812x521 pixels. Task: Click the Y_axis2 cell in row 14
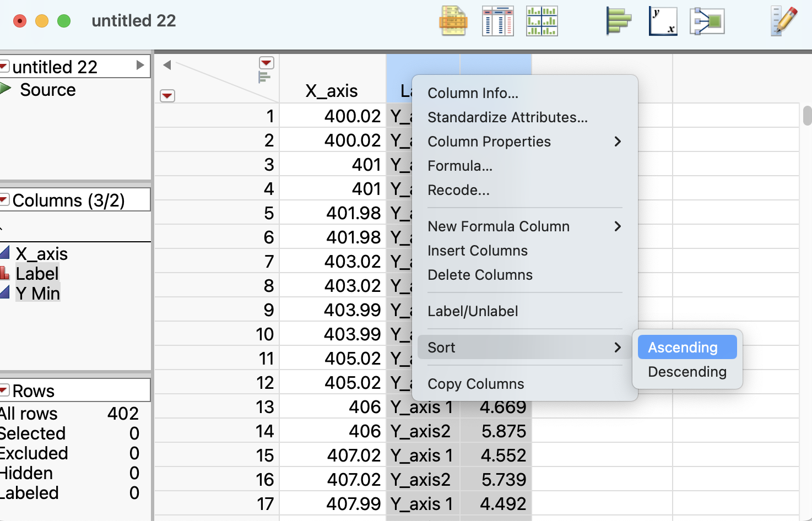(x=423, y=431)
